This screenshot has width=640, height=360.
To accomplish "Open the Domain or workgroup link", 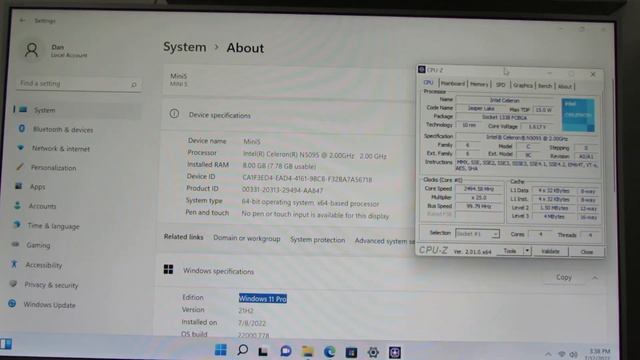I will point(247,238).
